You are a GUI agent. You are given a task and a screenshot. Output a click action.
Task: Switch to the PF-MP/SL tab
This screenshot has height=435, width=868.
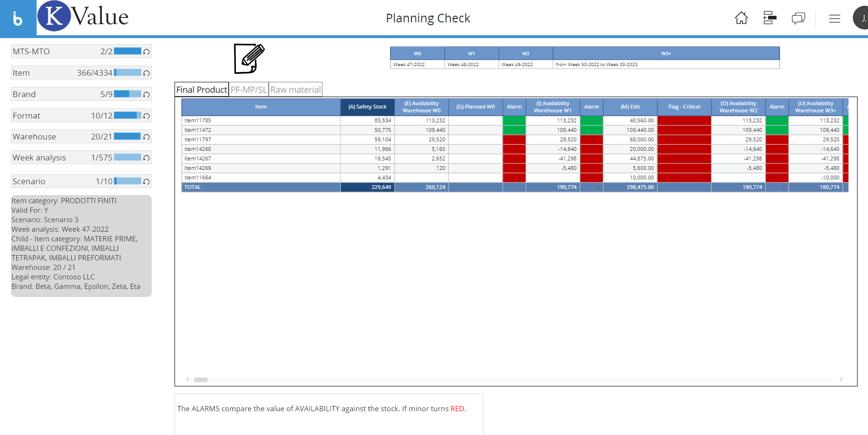[x=249, y=89]
